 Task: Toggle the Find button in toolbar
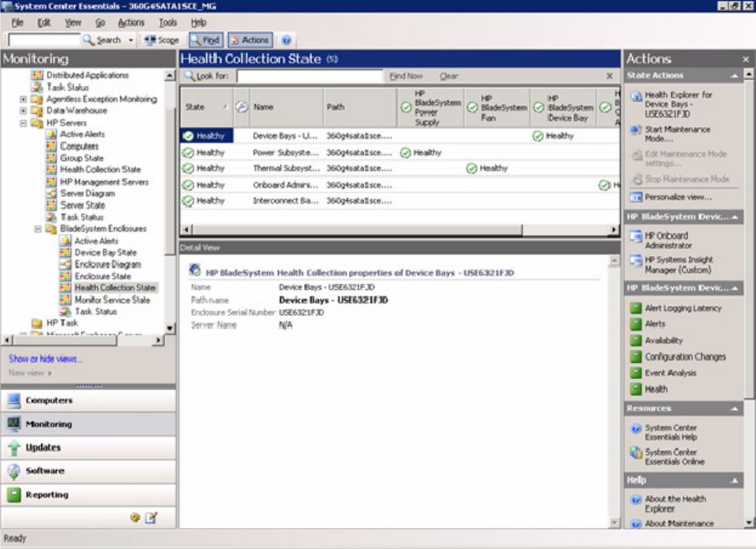point(205,40)
